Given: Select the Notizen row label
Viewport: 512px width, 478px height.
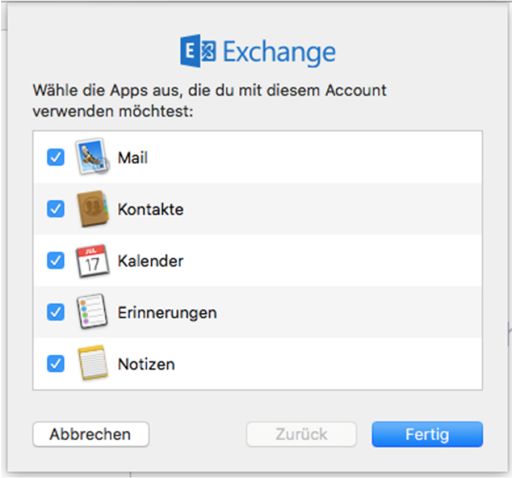Looking at the screenshot, I should [x=146, y=364].
